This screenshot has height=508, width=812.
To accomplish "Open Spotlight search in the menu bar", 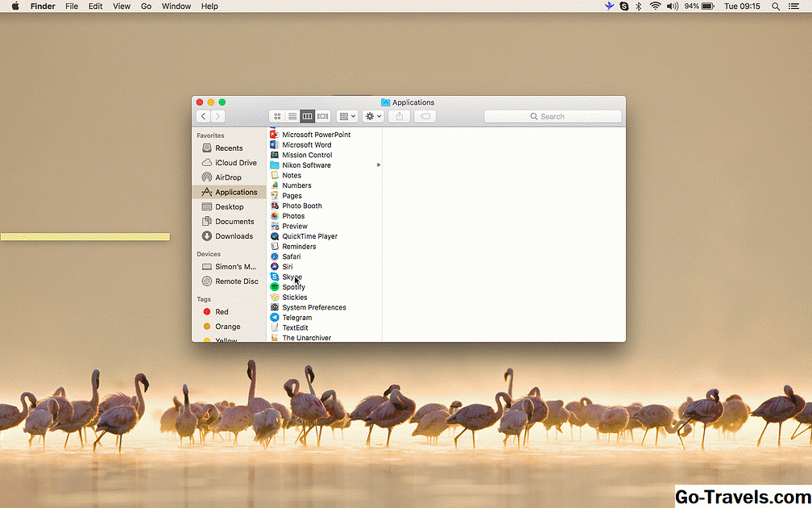I will click(776, 6).
